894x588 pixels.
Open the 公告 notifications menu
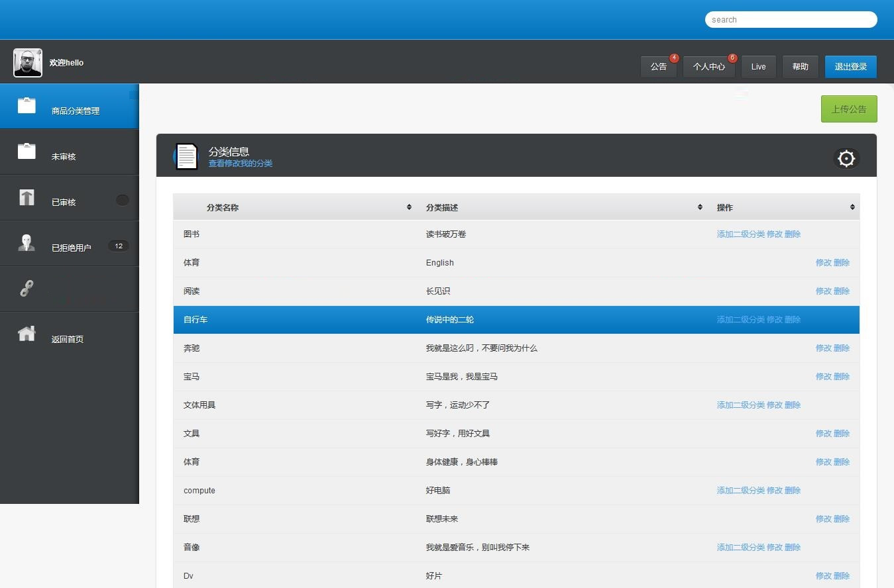coord(658,67)
